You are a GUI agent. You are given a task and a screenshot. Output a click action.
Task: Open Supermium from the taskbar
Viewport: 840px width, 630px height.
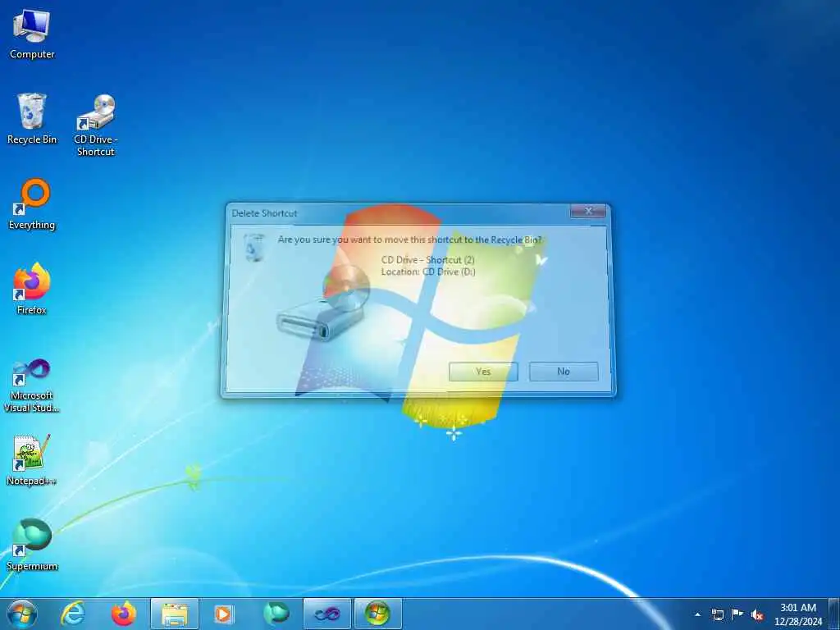click(x=276, y=614)
